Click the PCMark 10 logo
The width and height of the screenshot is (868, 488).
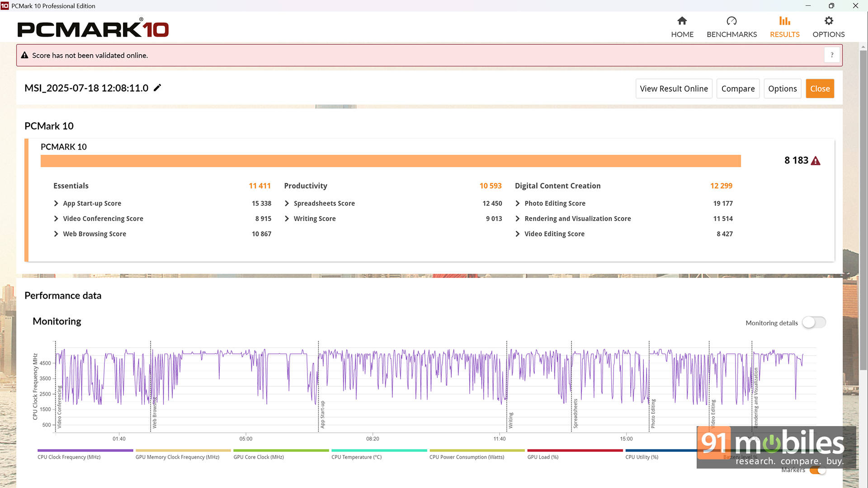pyautogui.click(x=93, y=28)
